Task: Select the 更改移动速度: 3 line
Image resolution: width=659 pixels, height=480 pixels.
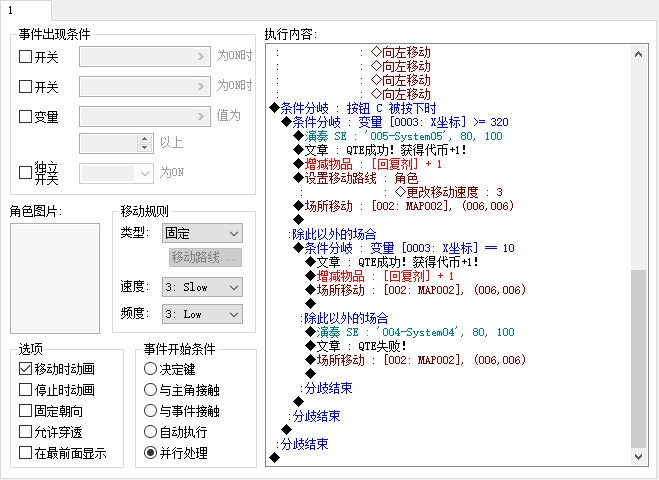Action: coord(448,192)
